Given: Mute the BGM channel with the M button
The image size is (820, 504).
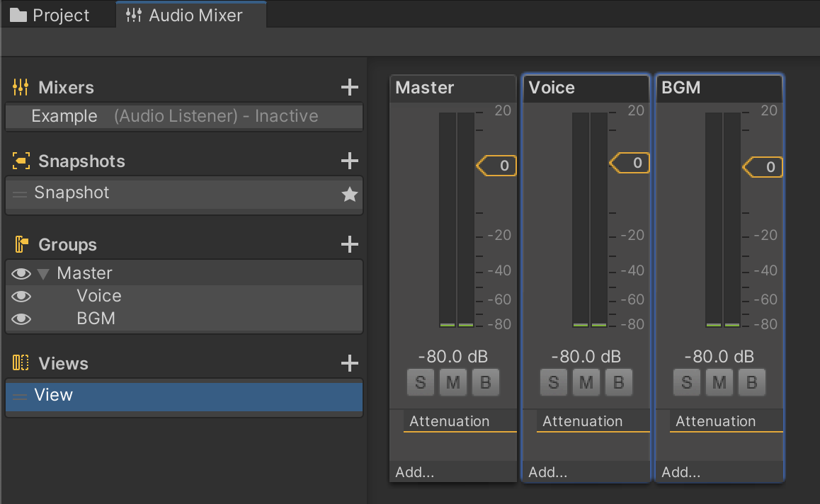Looking at the screenshot, I should click(x=719, y=382).
